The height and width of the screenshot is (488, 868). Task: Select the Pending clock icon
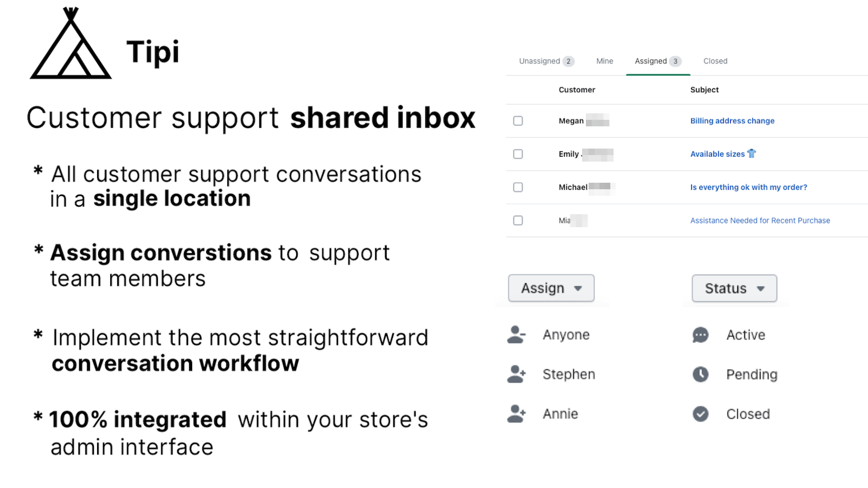tap(700, 374)
